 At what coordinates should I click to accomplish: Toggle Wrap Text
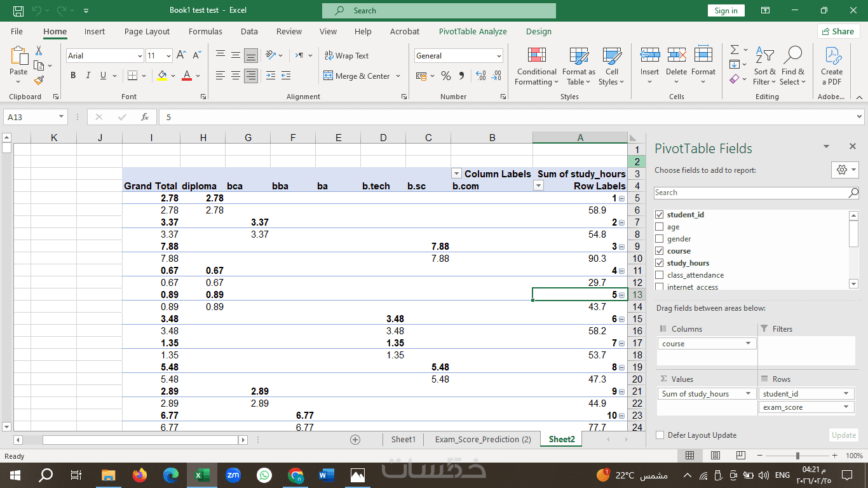point(346,56)
